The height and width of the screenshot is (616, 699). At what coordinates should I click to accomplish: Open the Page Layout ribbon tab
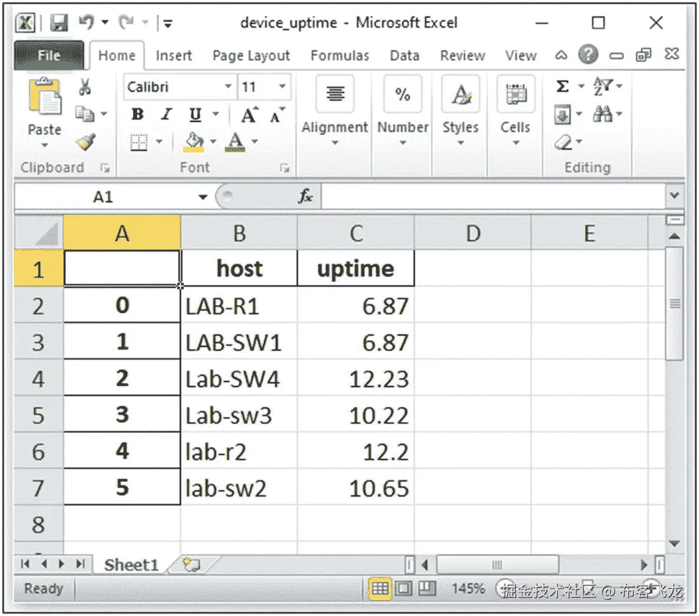(x=251, y=56)
